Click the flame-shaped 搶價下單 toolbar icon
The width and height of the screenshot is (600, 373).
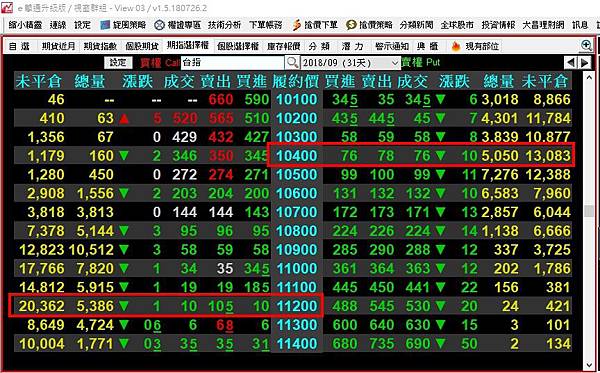click(297, 25)
